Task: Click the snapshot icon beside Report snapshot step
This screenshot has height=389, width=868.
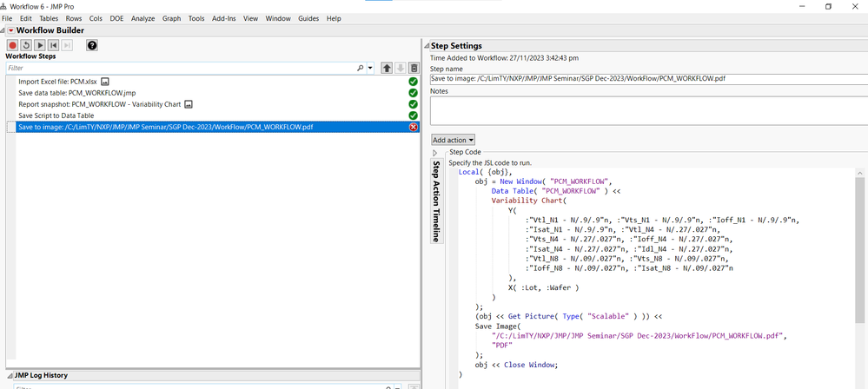Action: click(x=188, y=104)
